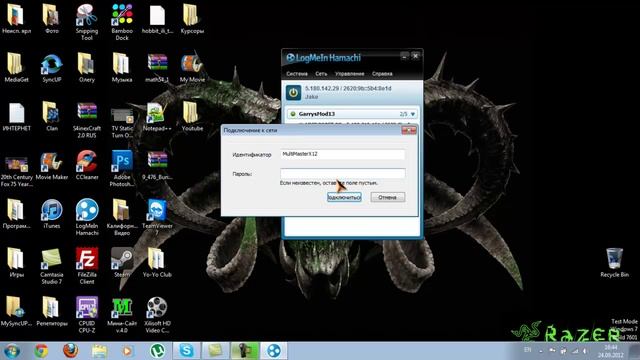
Task: Open the Сеть menu in Hamachi
Action: click(x=321, y=74)
